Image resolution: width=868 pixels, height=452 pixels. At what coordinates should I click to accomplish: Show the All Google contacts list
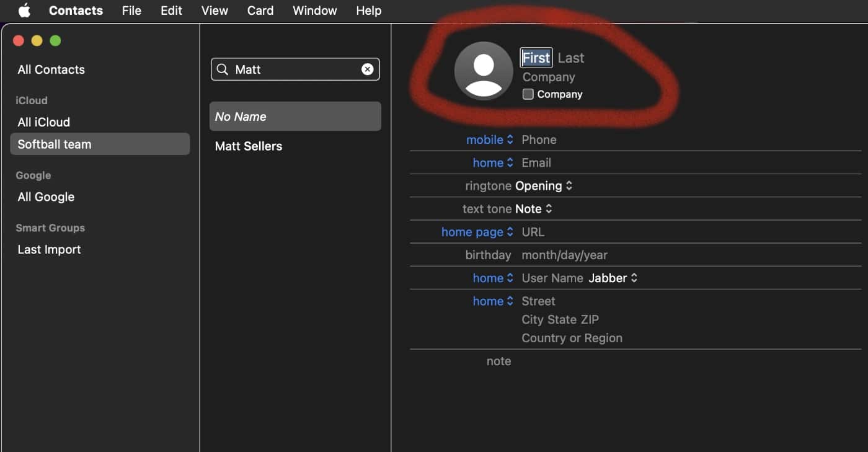[x=46, y=197]
